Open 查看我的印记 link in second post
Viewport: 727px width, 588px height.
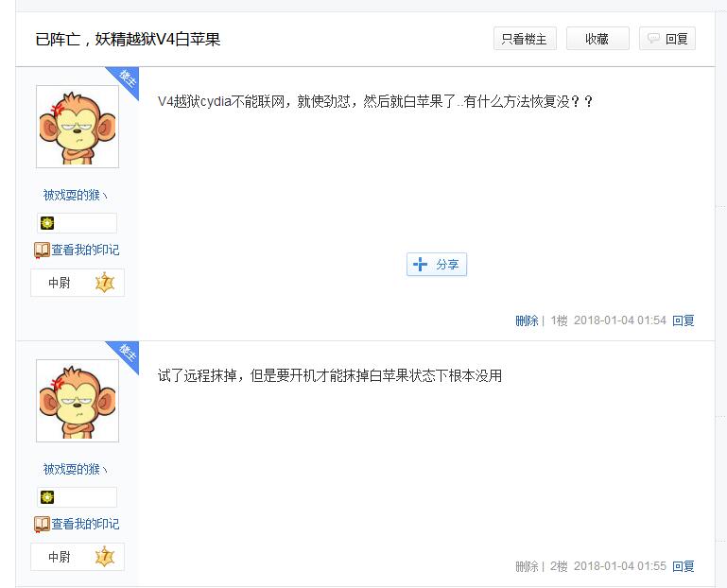[x=85, y=524]
